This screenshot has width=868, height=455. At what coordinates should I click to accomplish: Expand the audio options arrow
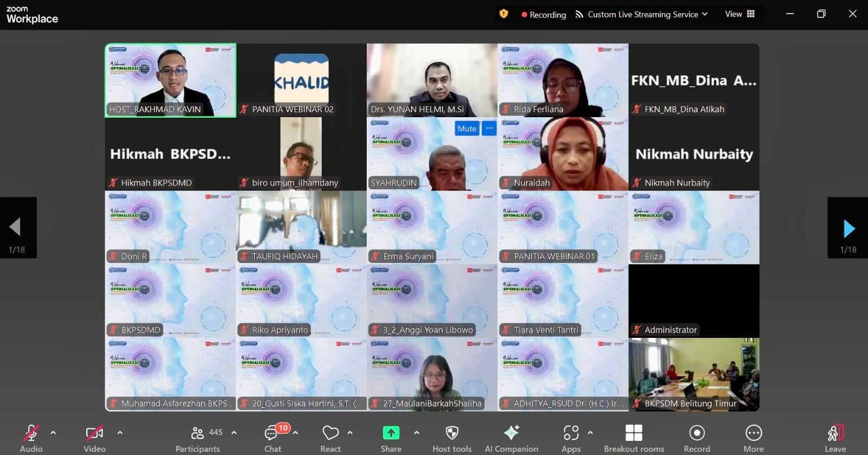click(53, 433)
